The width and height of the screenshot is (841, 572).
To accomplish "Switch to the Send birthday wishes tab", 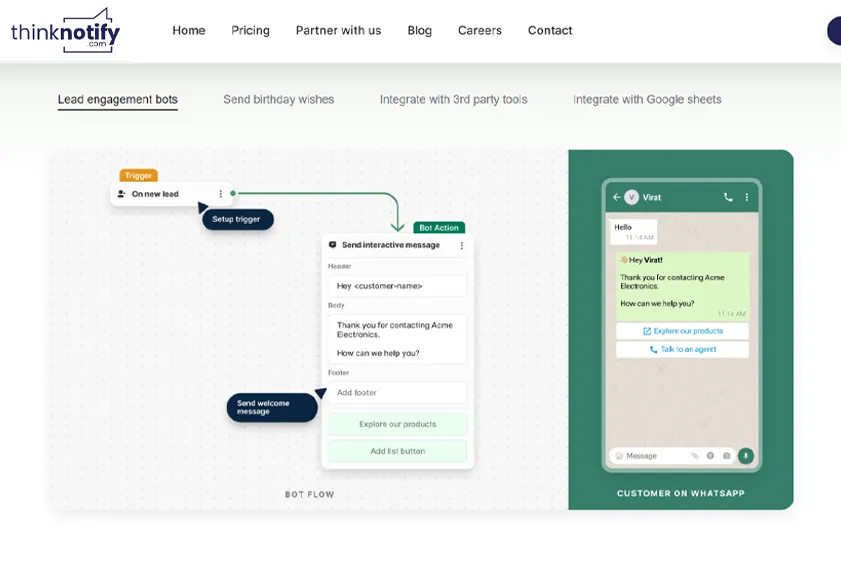I will coord(278,100).
